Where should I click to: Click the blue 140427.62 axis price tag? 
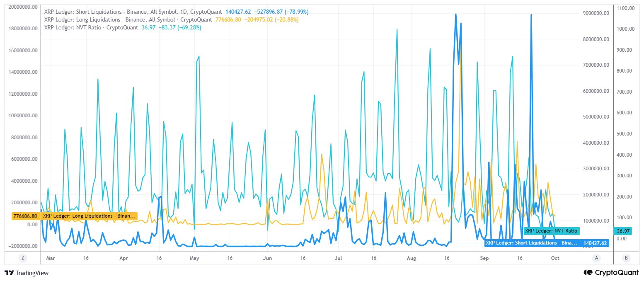594,243
